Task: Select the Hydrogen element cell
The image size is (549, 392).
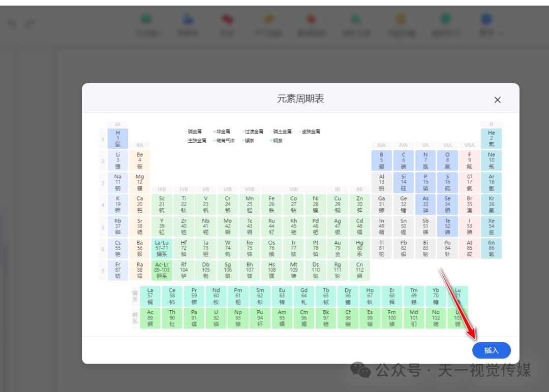Action: 117,138
